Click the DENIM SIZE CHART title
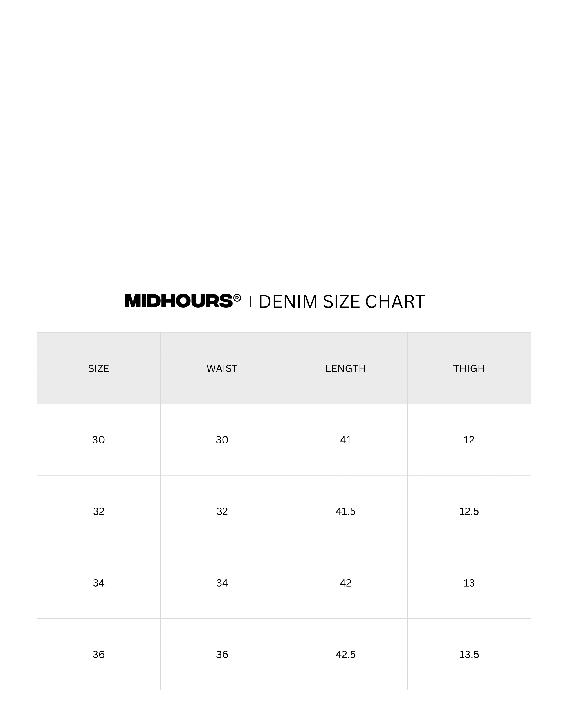 (x=342, y=302)
